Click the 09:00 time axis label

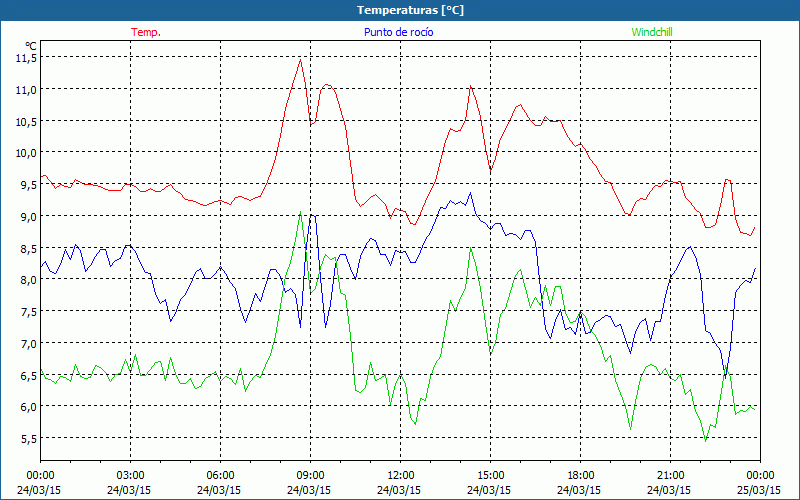coord(310,476)
